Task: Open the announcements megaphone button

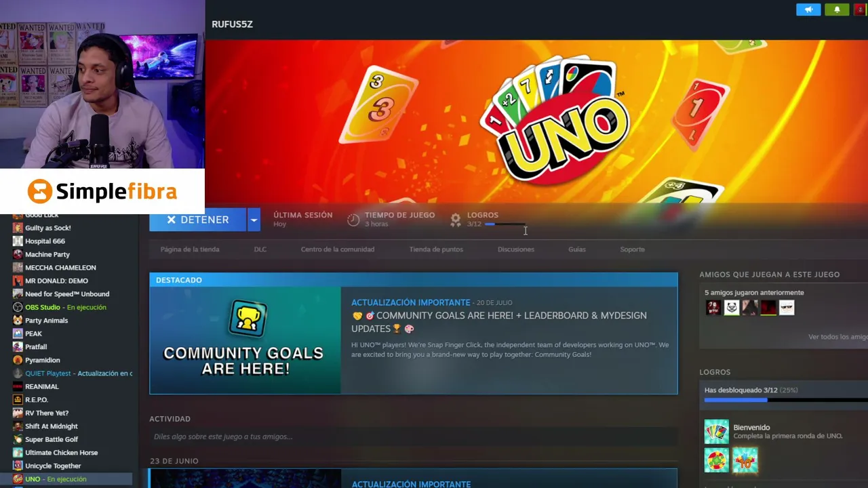Action: (808, 9)
